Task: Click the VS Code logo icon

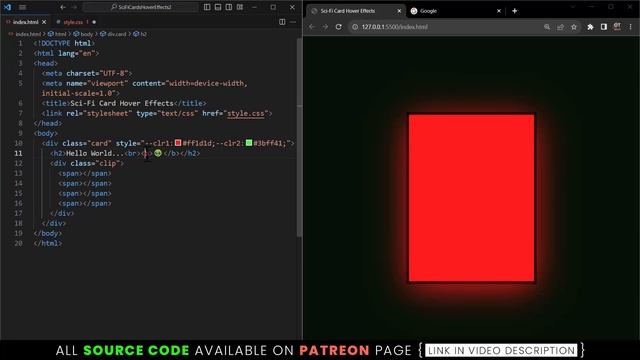Action: [x=7, y=7]
